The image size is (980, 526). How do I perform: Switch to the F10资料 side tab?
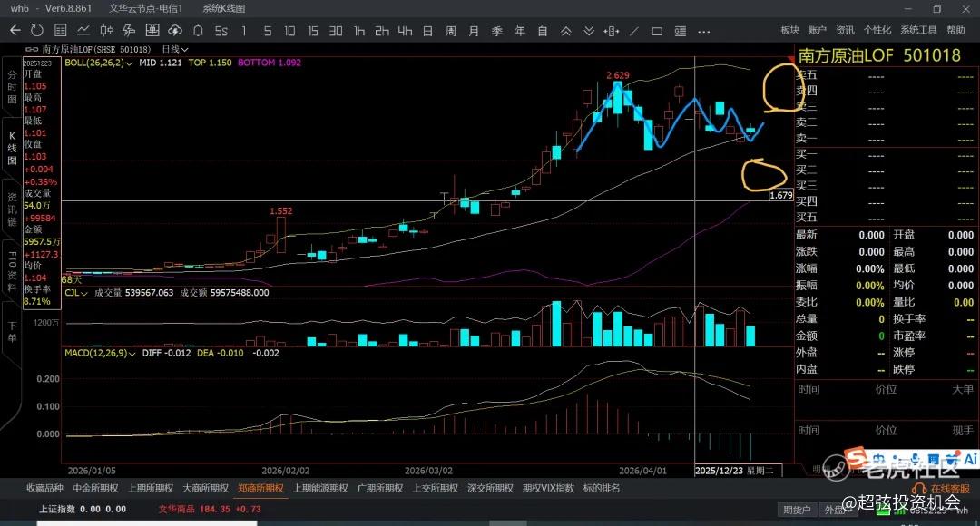pyautogui.click(x=12, y=271)
